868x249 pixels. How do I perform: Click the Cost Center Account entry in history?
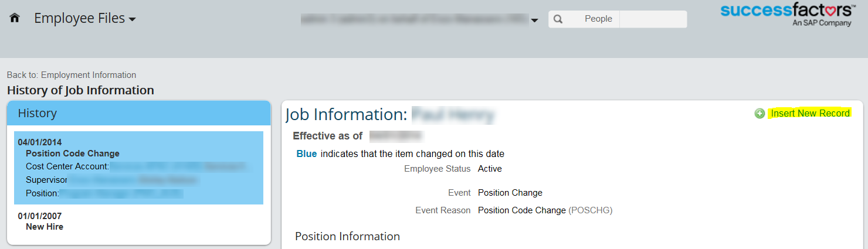click(x=138, y=166)
